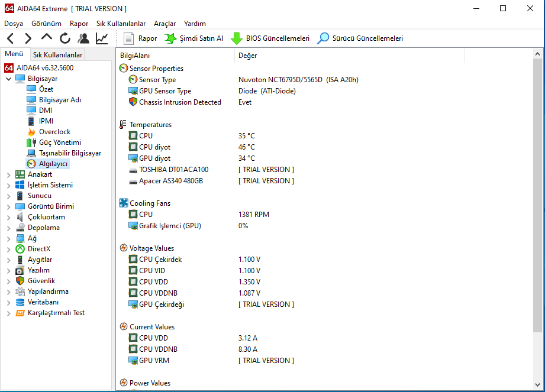Click Şimdi Satın Al button
Image resolution: width=545 pixels, height=392 pixels.
[x=194, y=38]
